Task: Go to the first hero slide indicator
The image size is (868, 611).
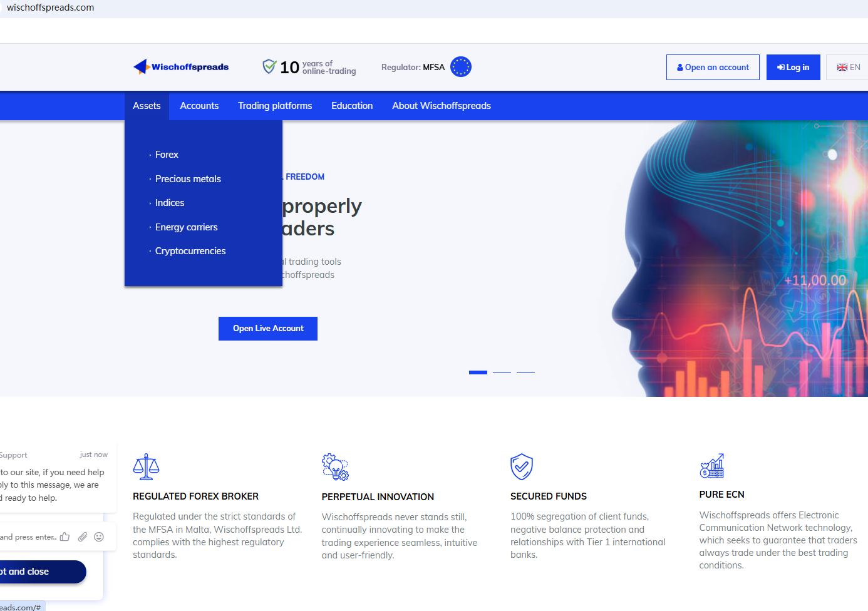Action: coord(478,372)
